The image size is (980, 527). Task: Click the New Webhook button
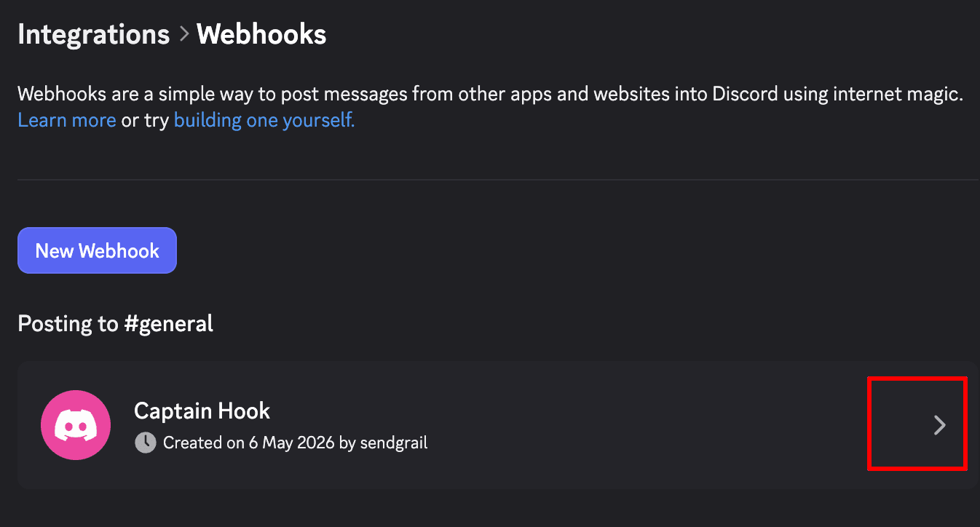point(97,250)
